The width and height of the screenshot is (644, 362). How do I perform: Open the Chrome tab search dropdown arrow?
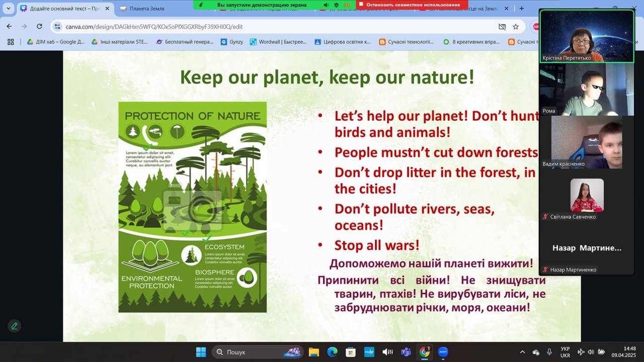(x=9, y=9)
